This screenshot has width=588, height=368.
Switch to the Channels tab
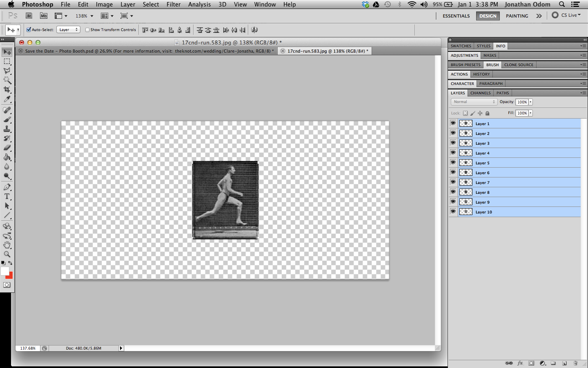click(x=480, y=93)
